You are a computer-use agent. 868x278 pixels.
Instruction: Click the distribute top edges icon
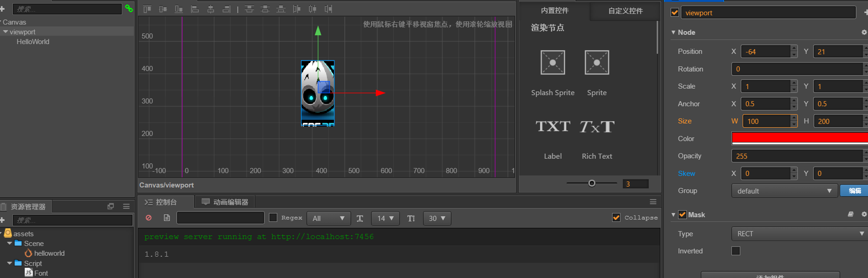(249, 9)
